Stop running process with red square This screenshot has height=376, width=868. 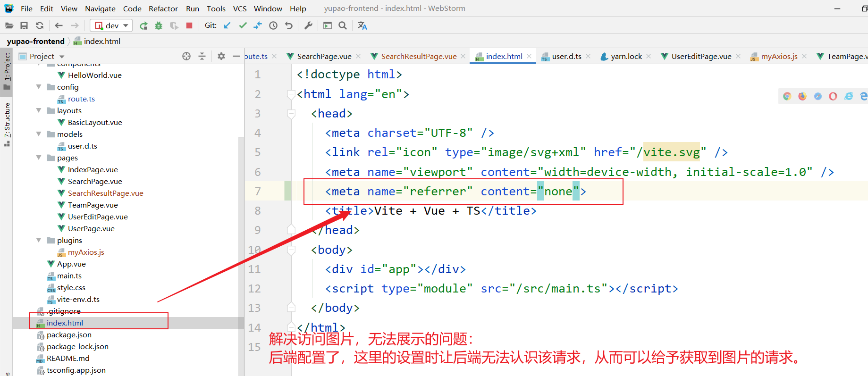tap(189, 25)
